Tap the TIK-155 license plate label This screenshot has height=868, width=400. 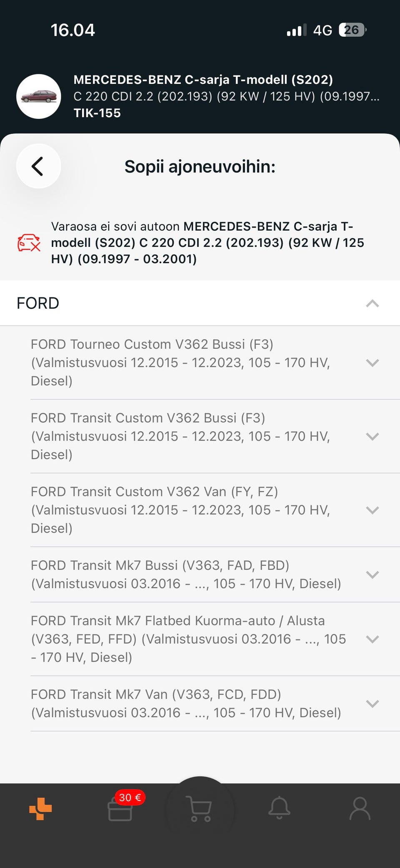tap(97, 113)
